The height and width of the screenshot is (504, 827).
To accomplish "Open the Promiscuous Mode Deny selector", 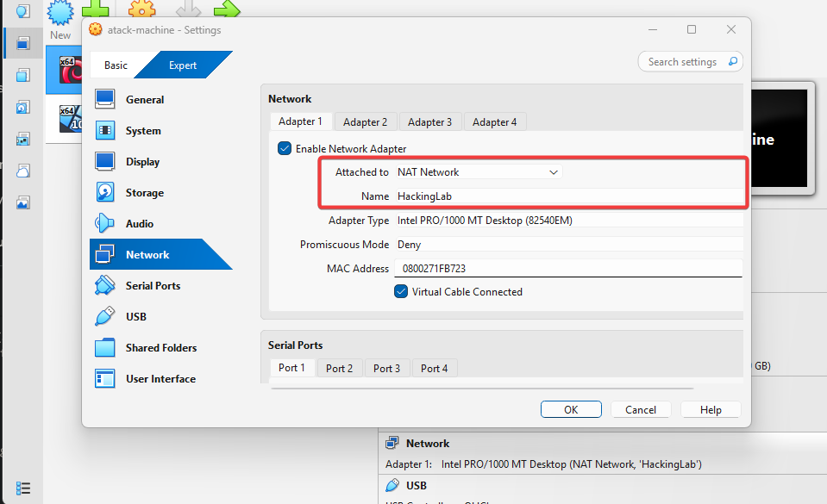I will (x=568, y=245).
